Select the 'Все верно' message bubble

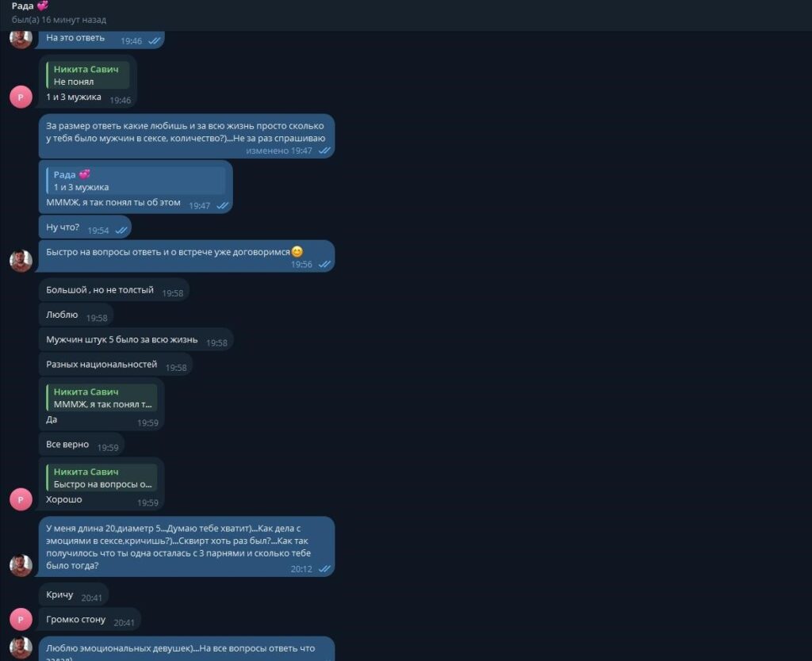82,445
